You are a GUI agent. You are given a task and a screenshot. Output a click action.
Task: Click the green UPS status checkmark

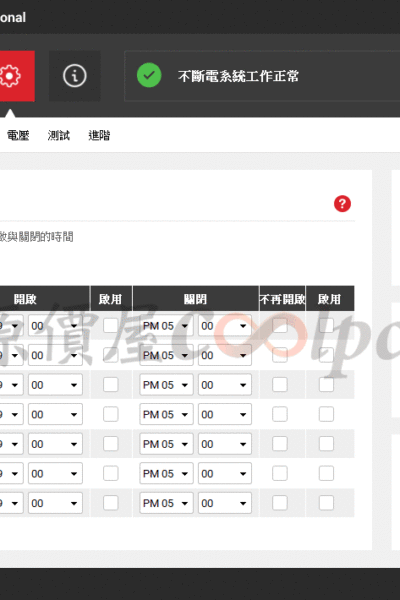coord(149,75)
